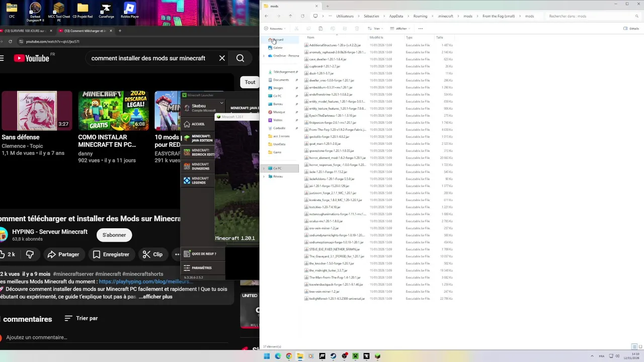Expand description with ...afficher plus

(x=155, y=297)
